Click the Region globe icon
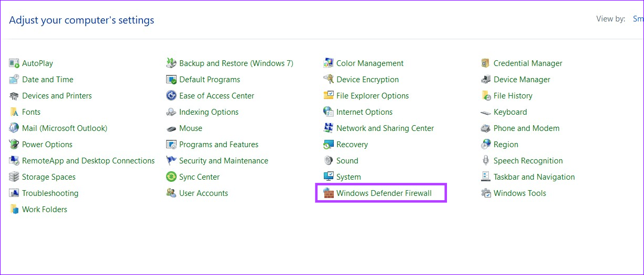The image size is (644, 275). [x=486, y=145]
